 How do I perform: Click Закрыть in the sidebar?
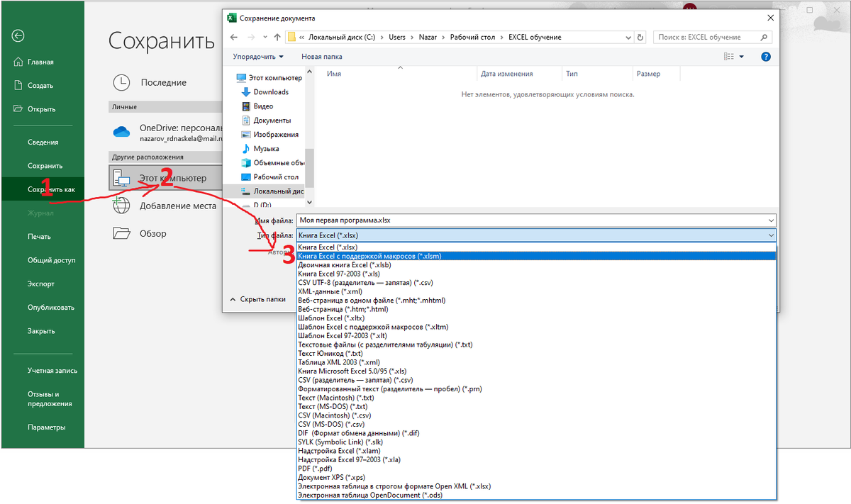tap(43, 331)
